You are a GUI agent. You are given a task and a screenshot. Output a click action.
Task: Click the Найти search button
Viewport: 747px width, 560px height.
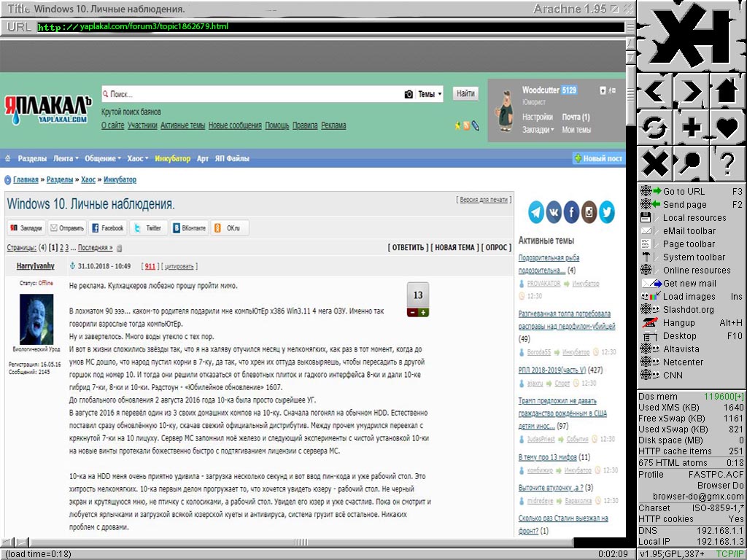[465, 93]
